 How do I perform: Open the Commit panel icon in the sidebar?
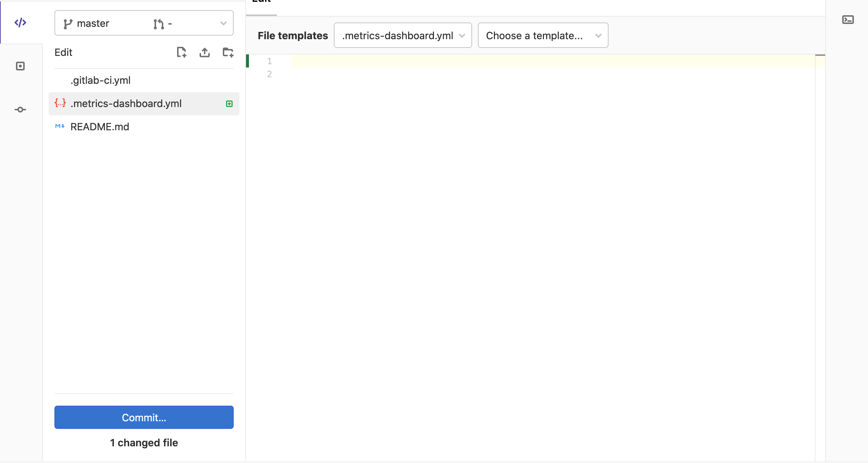click(x=21, y=110)
